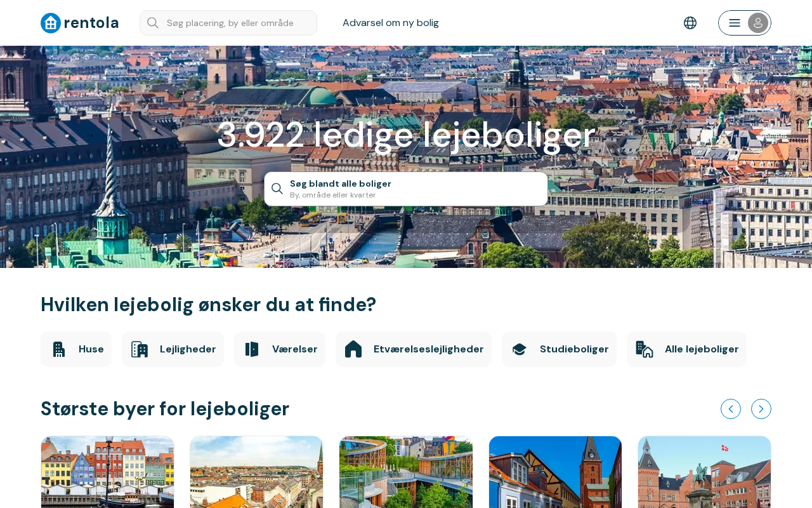Click the Studieboliger graduation cap icon
Image resolution: width=812 pixels, height=508 pixels.
click(x=520, y=349)
